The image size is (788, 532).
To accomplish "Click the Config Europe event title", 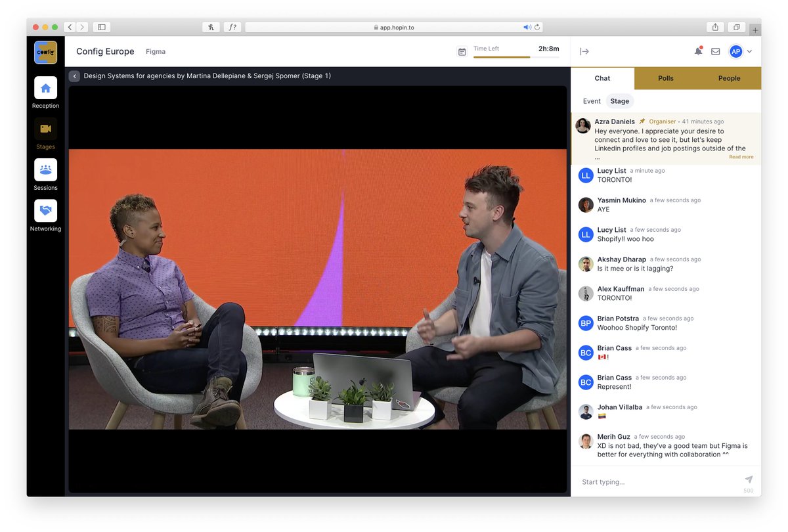I will [x=105, y=51].
